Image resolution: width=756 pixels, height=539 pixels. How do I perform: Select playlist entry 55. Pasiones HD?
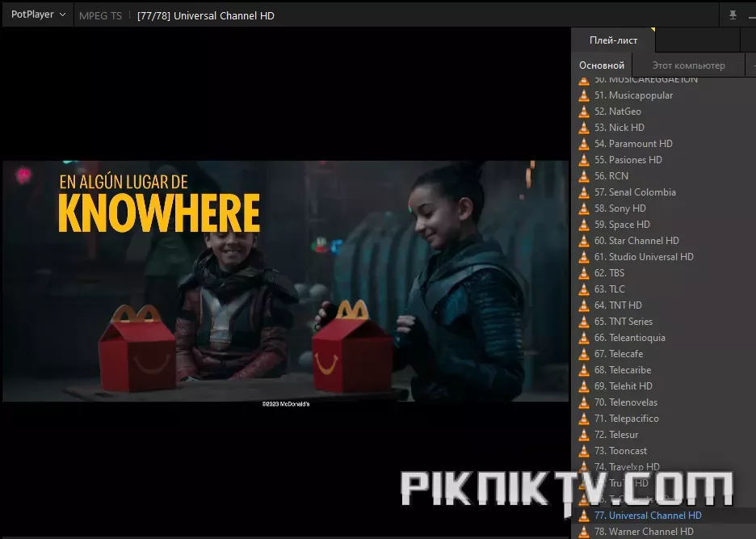point(663,160)
